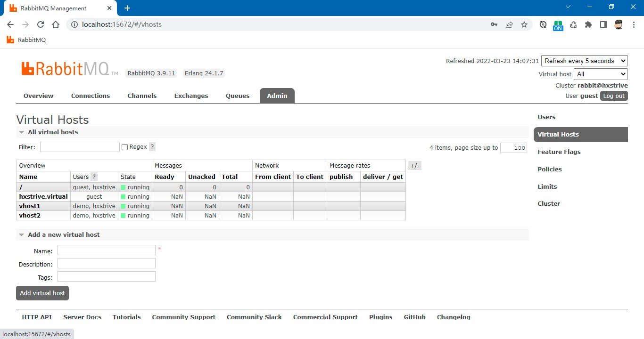644x339 pixels.
Task: Open the / virtual host
Action: pos(21,187)
